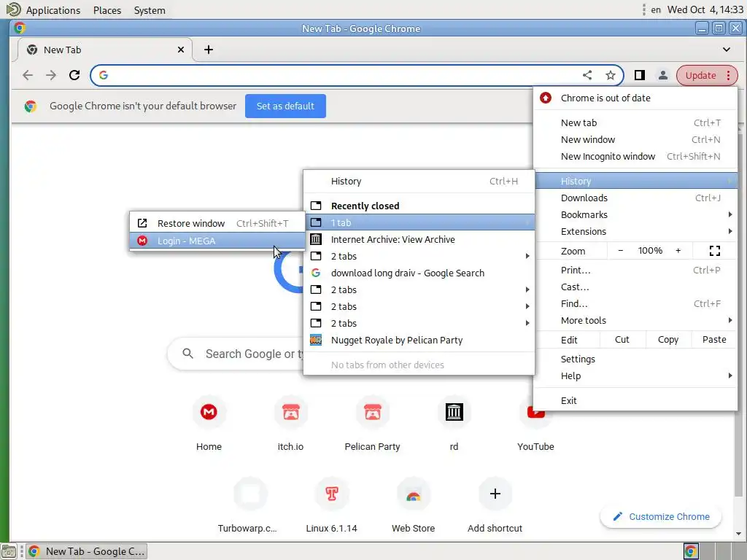Viewport: 747px width, 560px height.
Task: Click the share page icon
Action: [x=587, y=75]
